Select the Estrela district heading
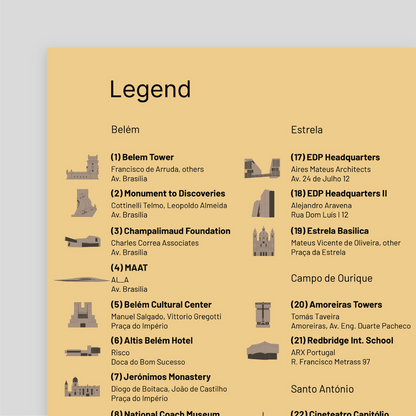 307,129
